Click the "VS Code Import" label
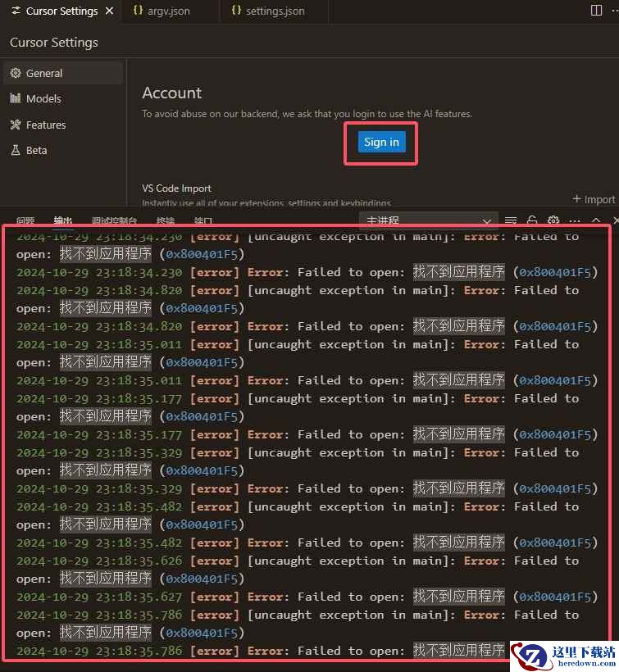Image resolution: width=619 pixels, height=672 pixels. point(176,188)
